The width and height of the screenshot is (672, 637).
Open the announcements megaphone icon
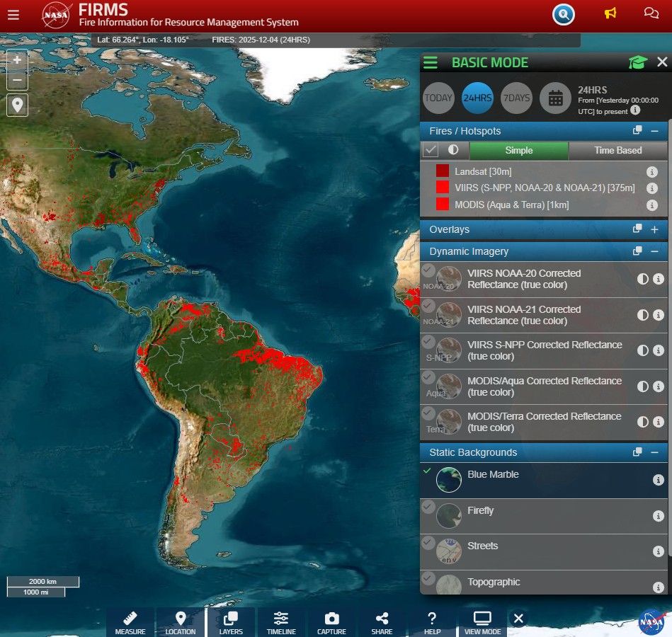pos(610,13)
